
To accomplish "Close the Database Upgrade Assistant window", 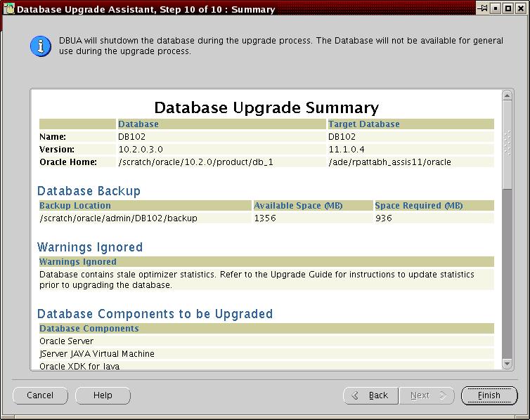I will click(520, 8).
